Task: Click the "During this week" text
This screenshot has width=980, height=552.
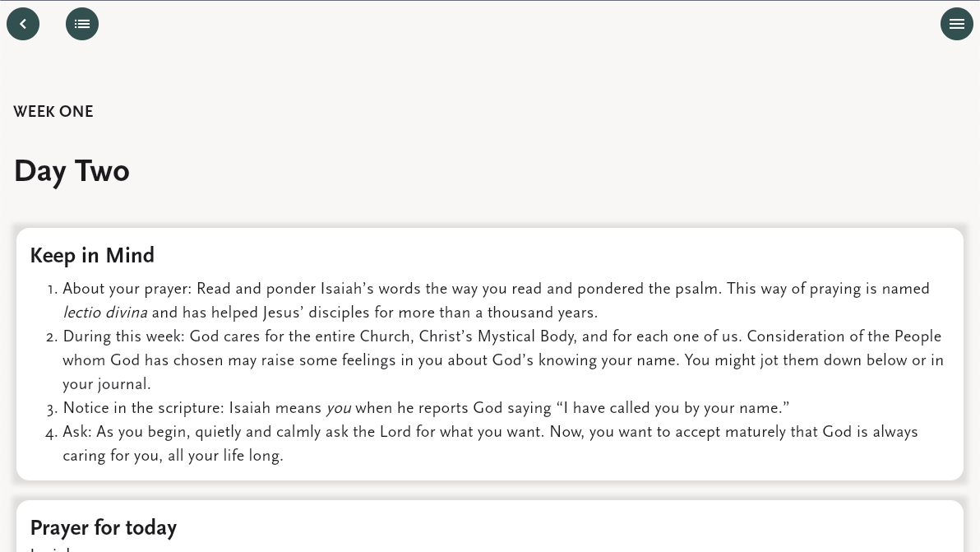Action: (123, 336)
